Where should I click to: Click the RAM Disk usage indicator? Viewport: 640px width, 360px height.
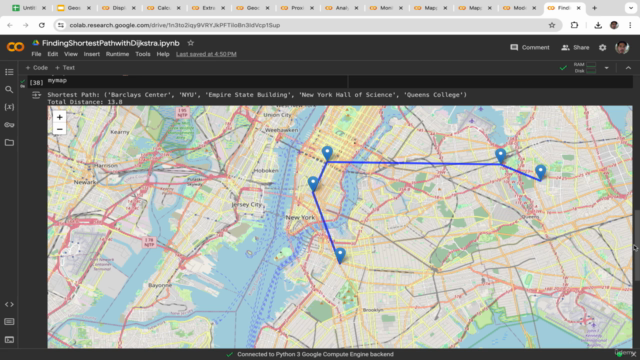click(x=585, y=68)
